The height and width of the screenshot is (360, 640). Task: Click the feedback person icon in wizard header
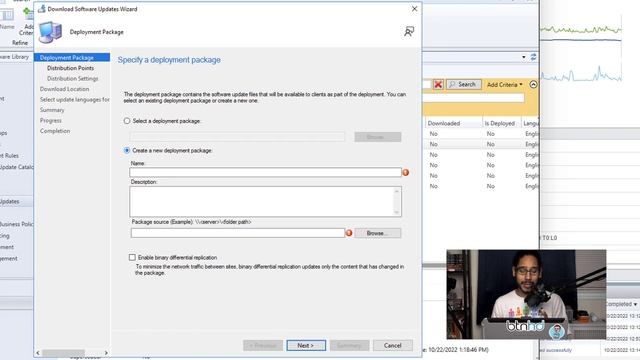pyautogui.click(x=409, y=31)
